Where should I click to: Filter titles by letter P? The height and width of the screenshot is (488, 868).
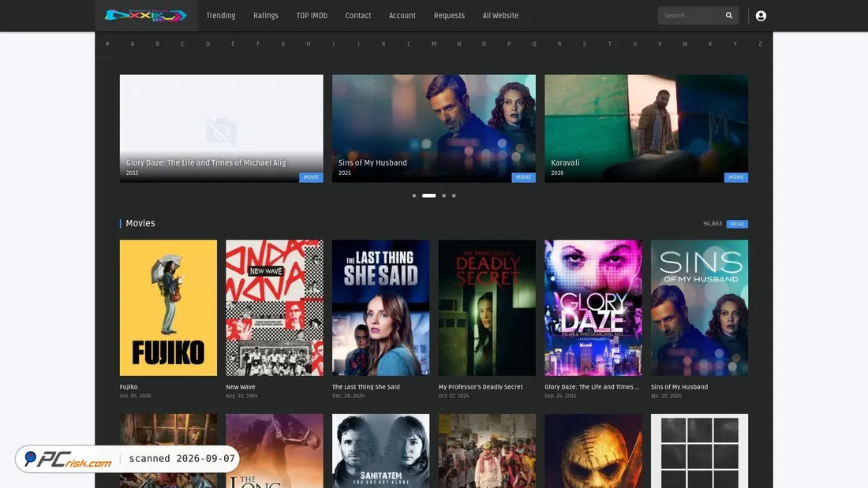[x=509, y=43]
